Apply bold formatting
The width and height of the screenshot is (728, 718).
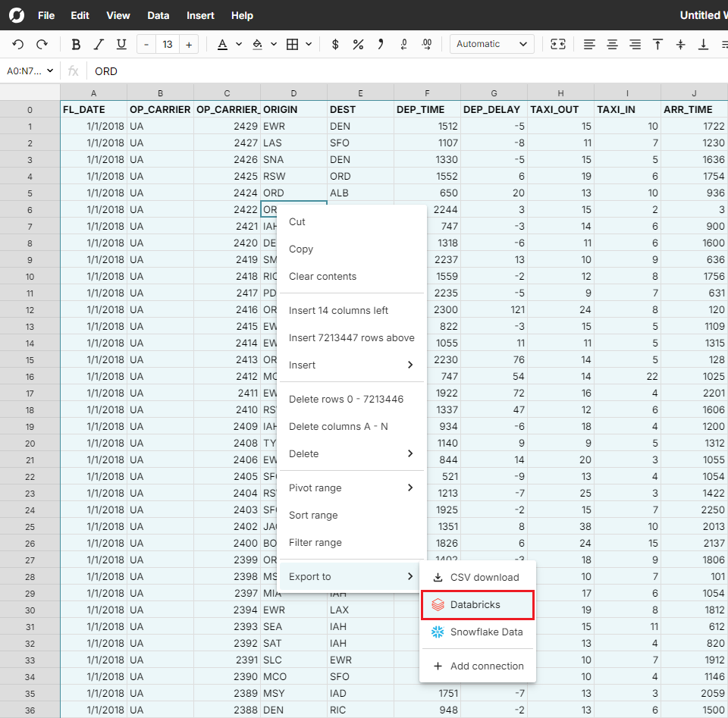click(x=76, y=44)
